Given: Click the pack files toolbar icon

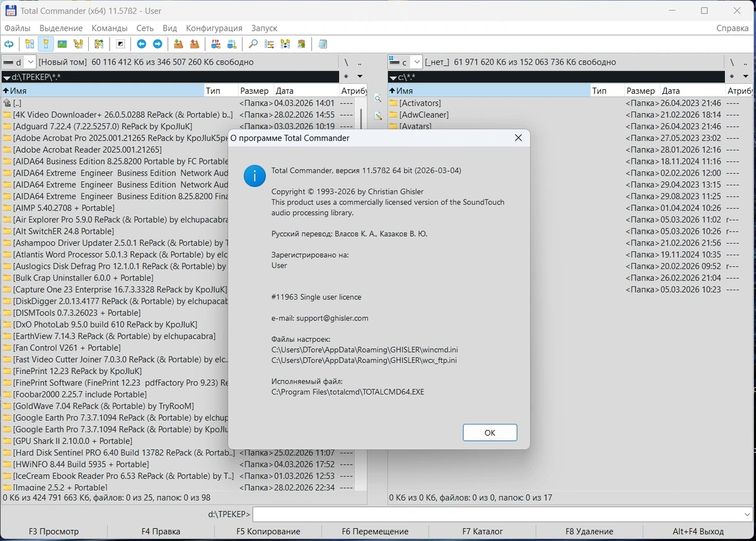Looking at the screenshot, I should 178,44.
